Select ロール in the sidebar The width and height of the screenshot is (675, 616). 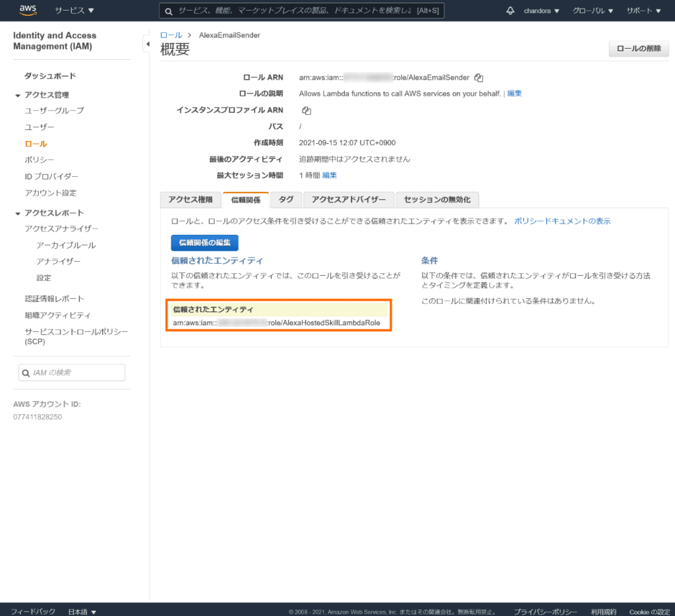(36, 144)
